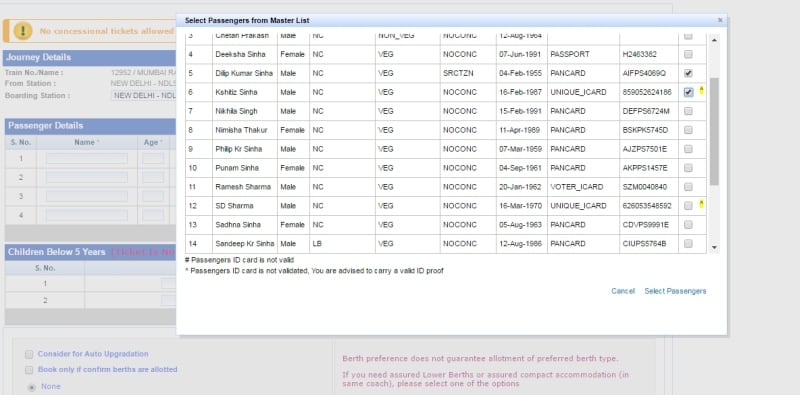This screenshot has width=800, height=395.
Task: Uncheck the Dilip Kumar Sinha checkbox
Action: (x=688, y=73)
